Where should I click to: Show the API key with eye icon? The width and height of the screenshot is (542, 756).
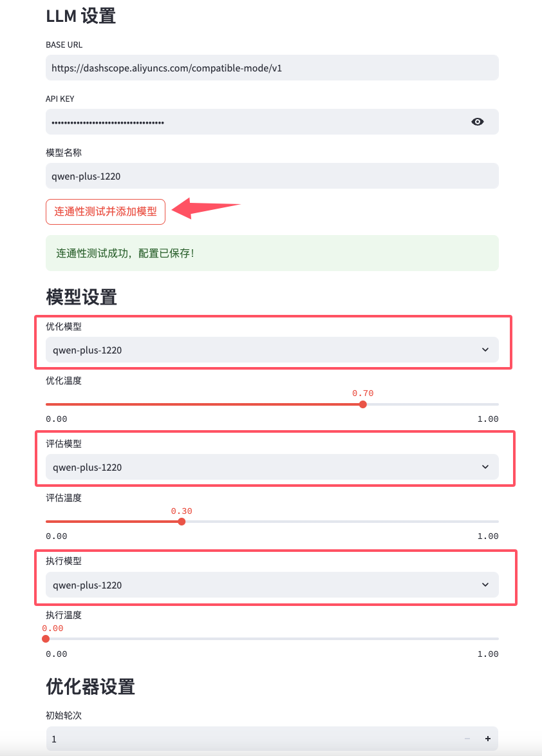point(477,122)
